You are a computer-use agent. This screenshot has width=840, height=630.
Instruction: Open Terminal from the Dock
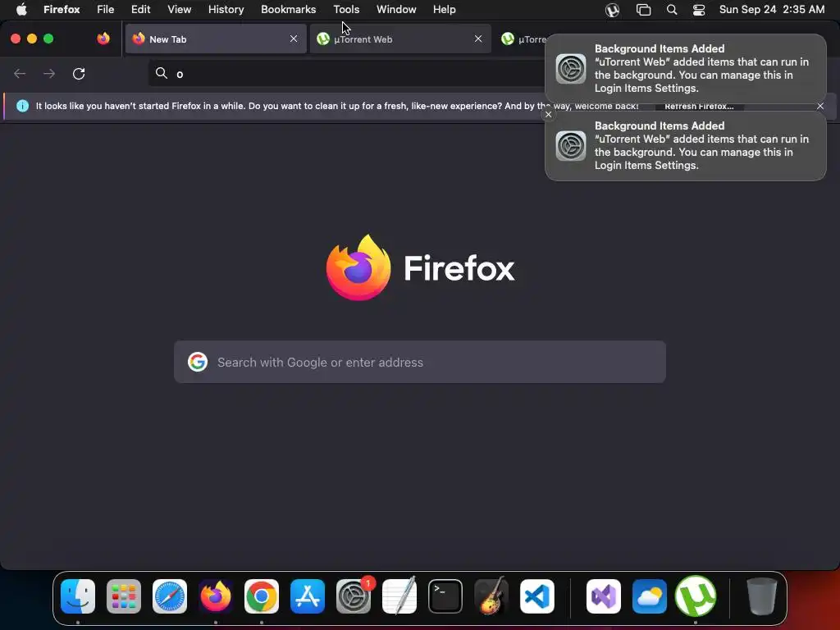[x=445, y=596]
